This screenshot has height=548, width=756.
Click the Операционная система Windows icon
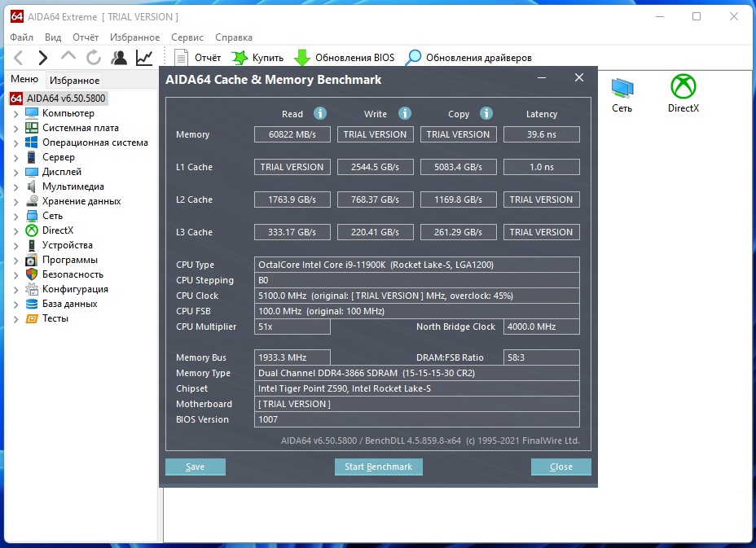click(31, 142)
